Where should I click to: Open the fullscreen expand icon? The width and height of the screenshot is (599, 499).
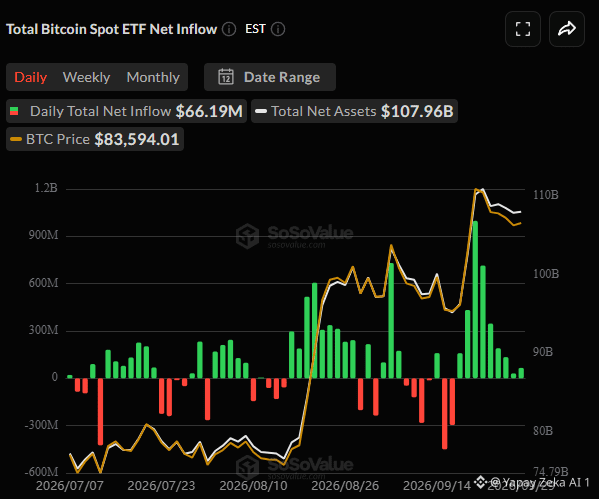pos(523,29)
